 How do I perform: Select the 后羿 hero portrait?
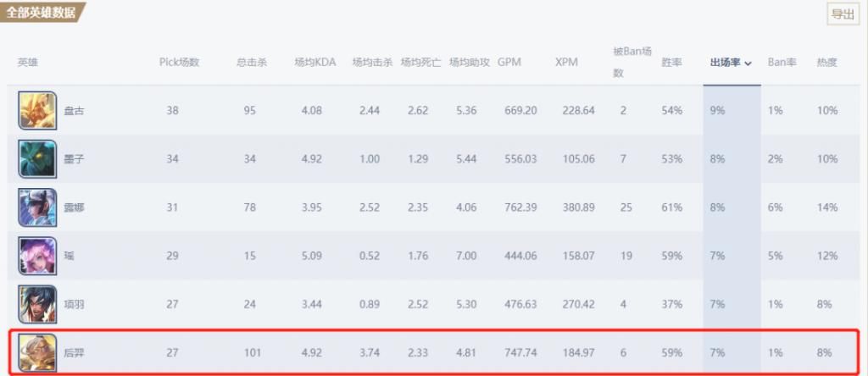pos(37,352)
